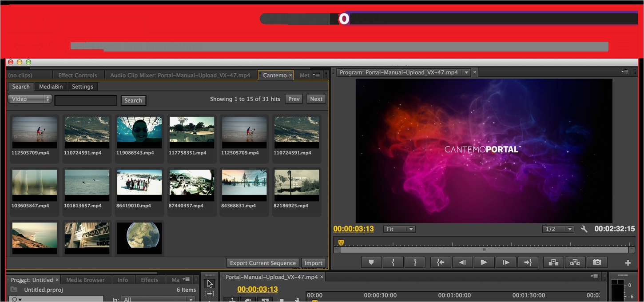The image size is (644, 302).
Task: Click the Lift button icon
Action: click(553, 262)
